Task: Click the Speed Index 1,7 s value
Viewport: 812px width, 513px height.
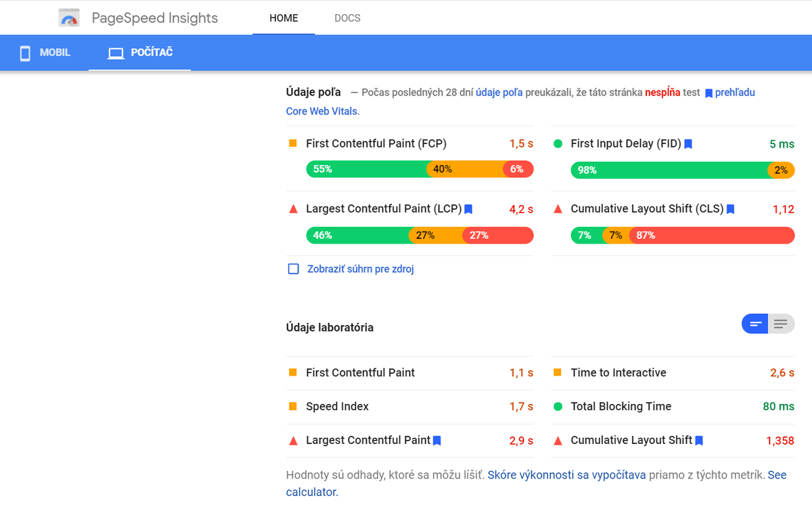Action: [x=521, y=407]
